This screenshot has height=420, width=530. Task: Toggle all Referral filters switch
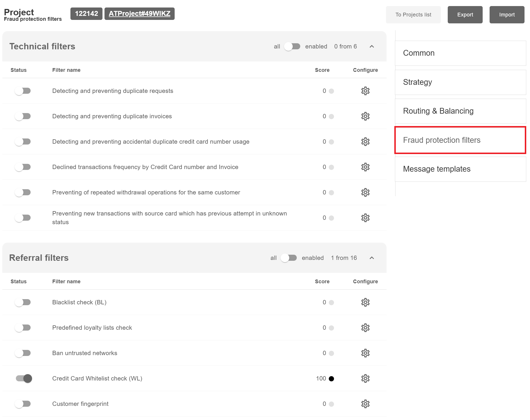click(x=289, y=258)
